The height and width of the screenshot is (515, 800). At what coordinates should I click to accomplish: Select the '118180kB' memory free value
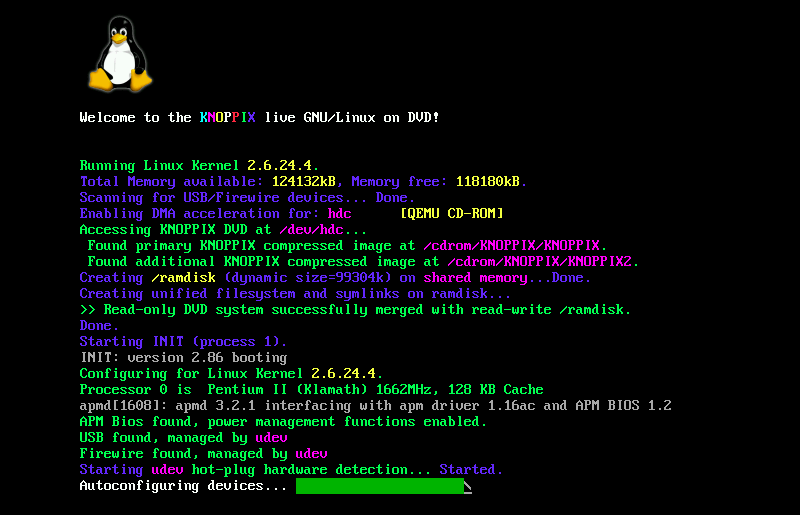(x=487, y=181)
